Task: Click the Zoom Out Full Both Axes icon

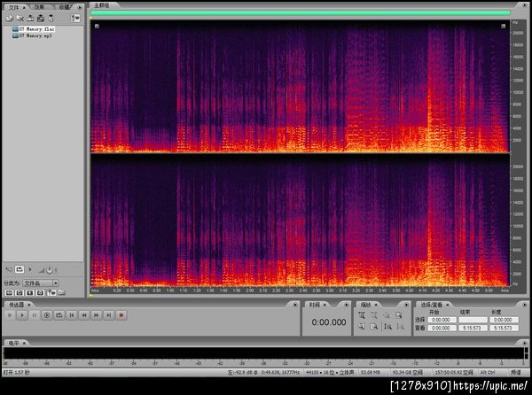Action: pos(387,315)
